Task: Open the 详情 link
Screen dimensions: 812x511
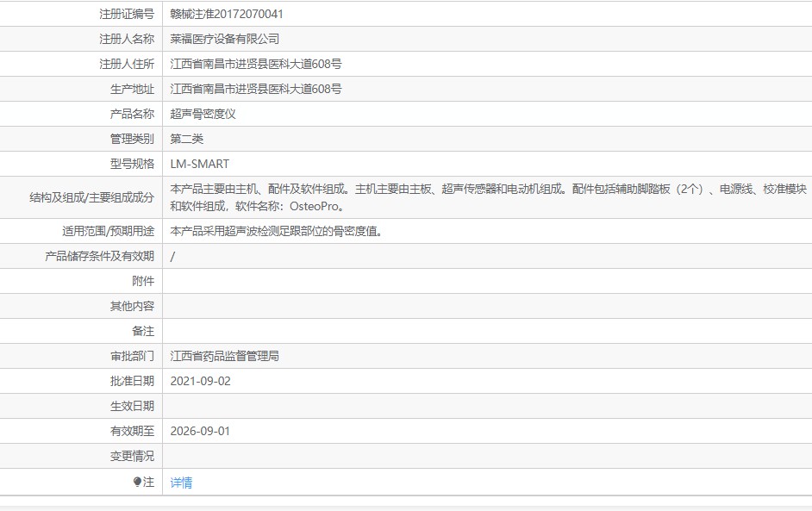Action: tap(181, 483)
